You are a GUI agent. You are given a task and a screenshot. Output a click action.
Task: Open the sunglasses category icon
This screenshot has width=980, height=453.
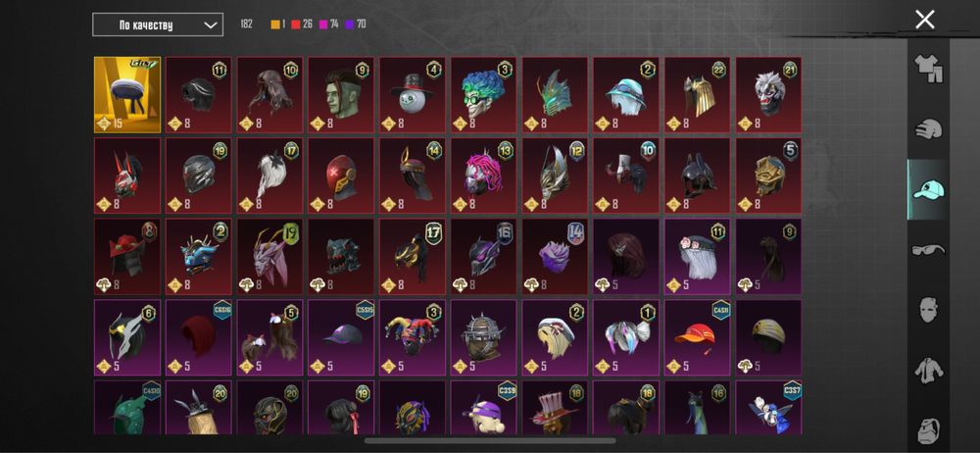[928, 250]
